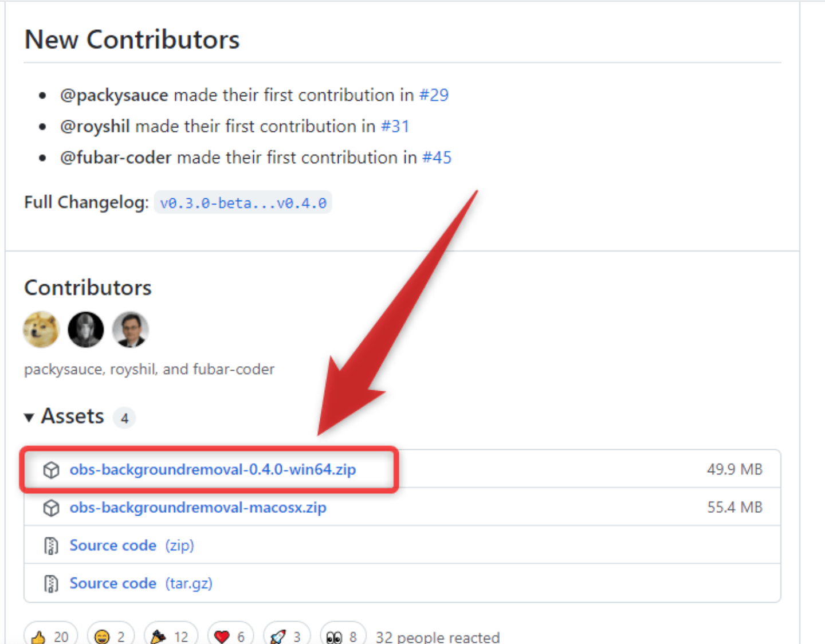React with laugh emoji (2)
825x644 pixels.
click(111, 636)
